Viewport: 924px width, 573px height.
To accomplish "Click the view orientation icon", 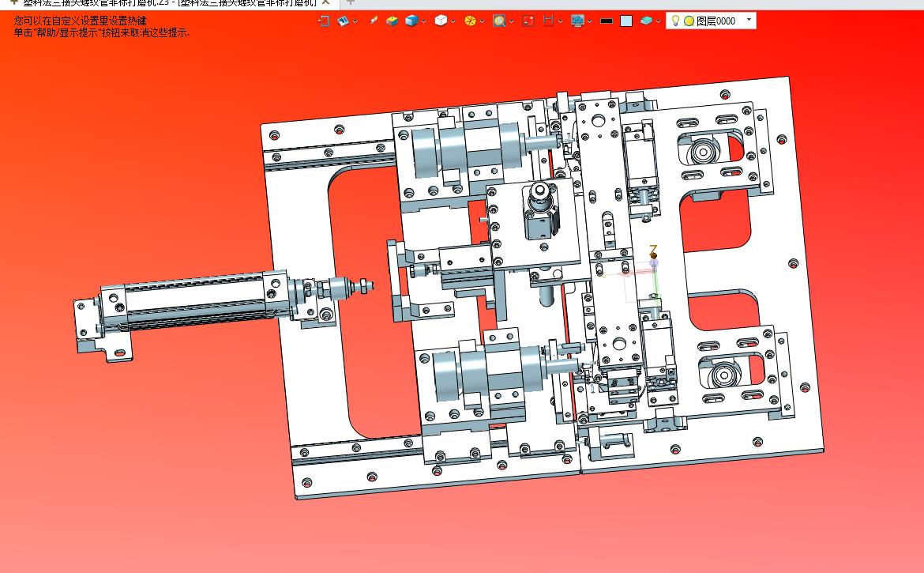I will [344, 21].
